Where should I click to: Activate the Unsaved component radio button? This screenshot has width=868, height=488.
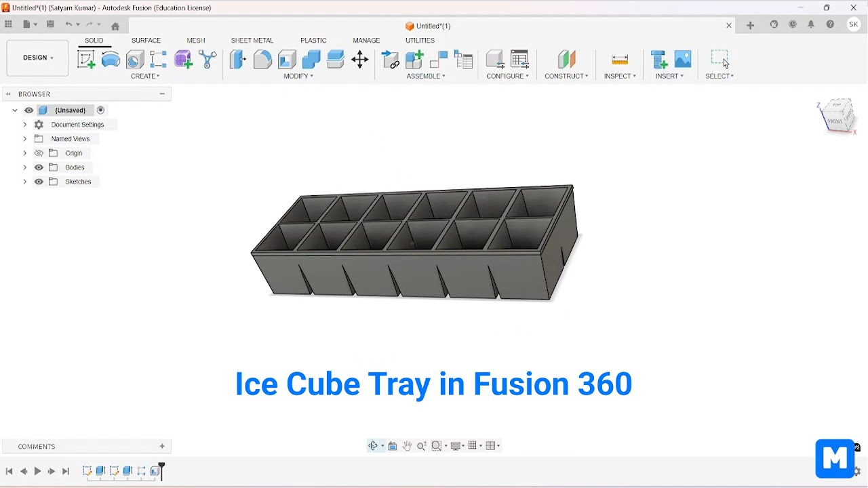pyautogui.click(x=100, y=110)
